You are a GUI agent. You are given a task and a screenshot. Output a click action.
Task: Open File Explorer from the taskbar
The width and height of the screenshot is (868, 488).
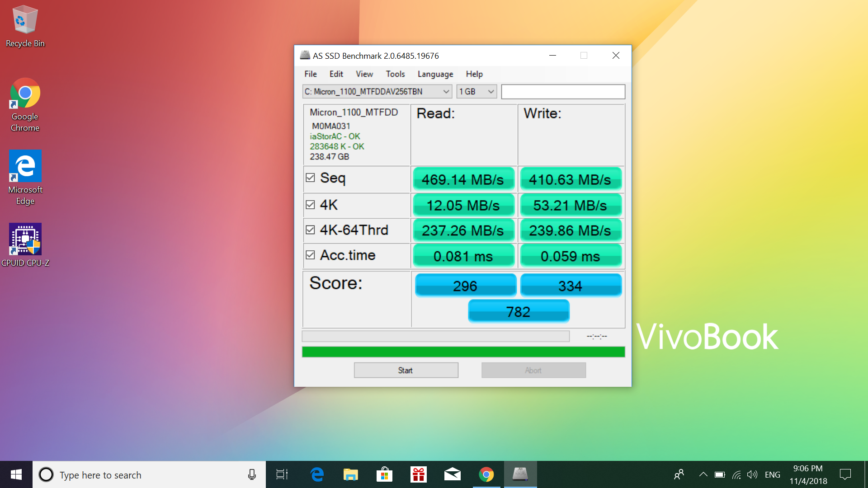[350, 474]
